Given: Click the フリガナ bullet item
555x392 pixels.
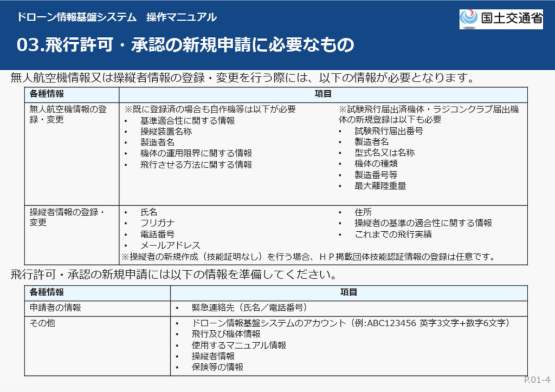Looking at the screenshot, I should (x=157, y=223).
